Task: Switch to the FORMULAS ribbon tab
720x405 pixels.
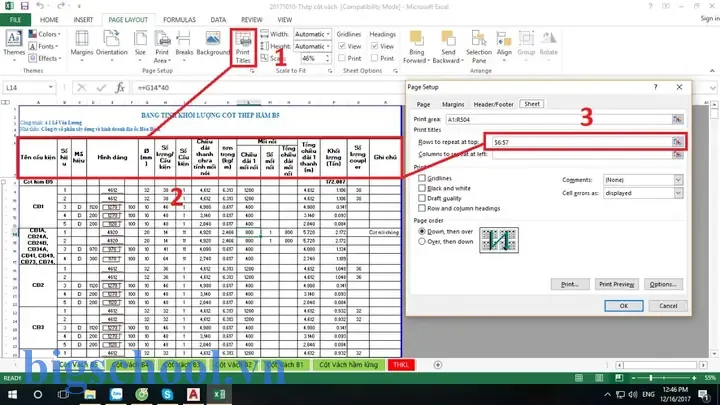Action: tap(179, 20)
